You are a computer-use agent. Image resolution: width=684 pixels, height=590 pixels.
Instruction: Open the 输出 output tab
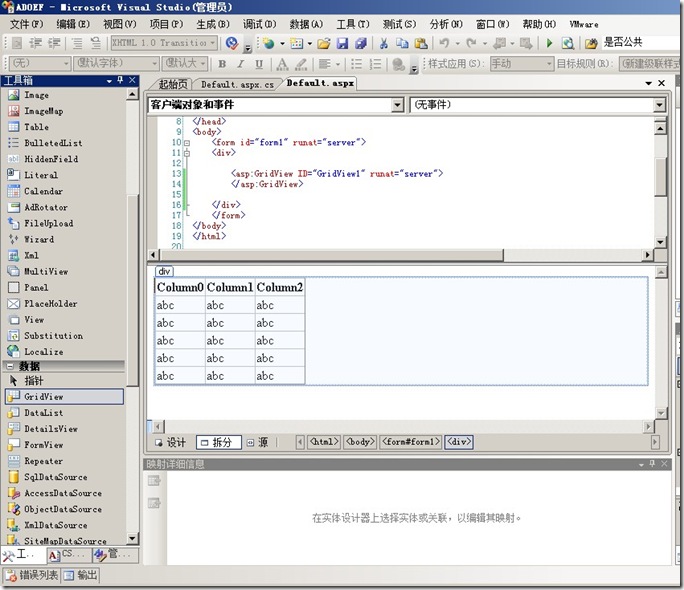pos(80,575)
